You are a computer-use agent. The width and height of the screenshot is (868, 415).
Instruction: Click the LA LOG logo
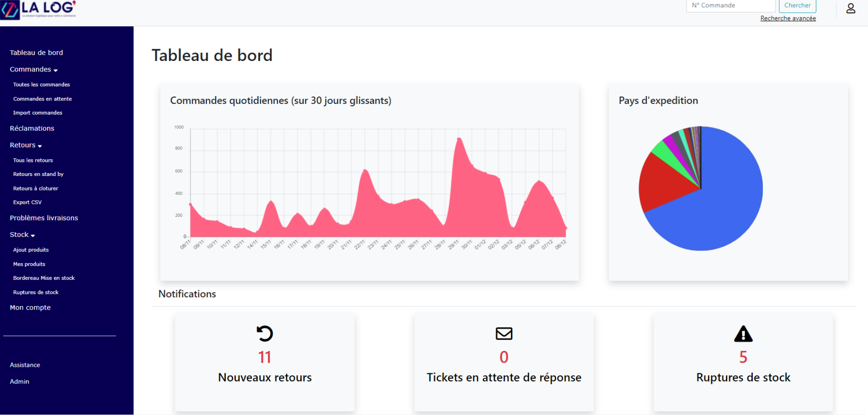[39, 10]
